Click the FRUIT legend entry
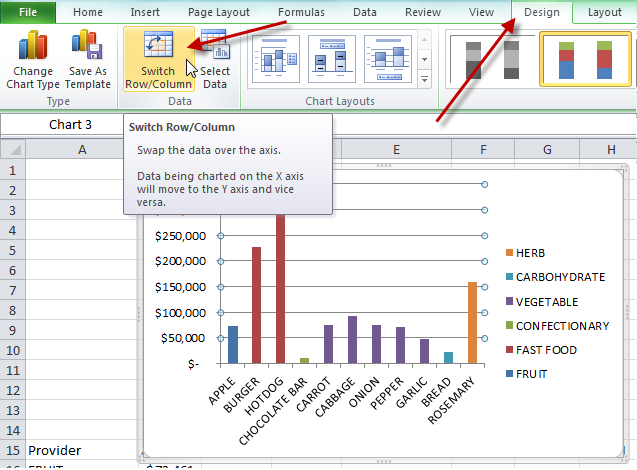Screen dimensions: 637x470 tap(526, 374)
